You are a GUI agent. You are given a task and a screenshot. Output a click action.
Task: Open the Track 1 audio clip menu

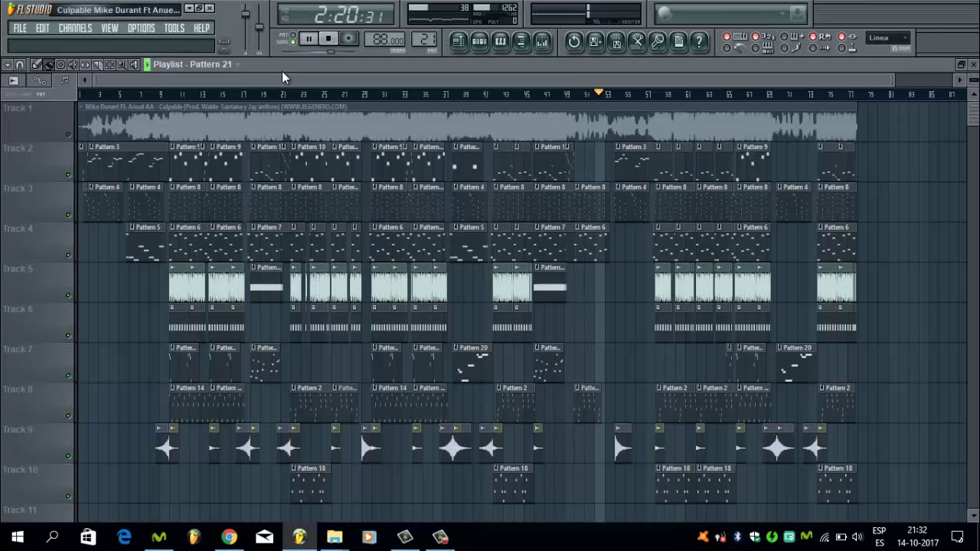81,106
